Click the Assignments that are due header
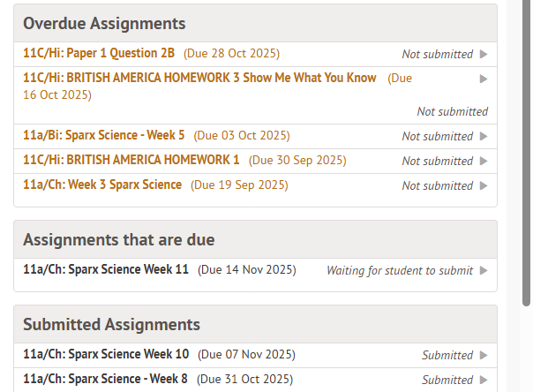This screenshot has height=392, width=533. pyautogui.click(x=118, y=240)
